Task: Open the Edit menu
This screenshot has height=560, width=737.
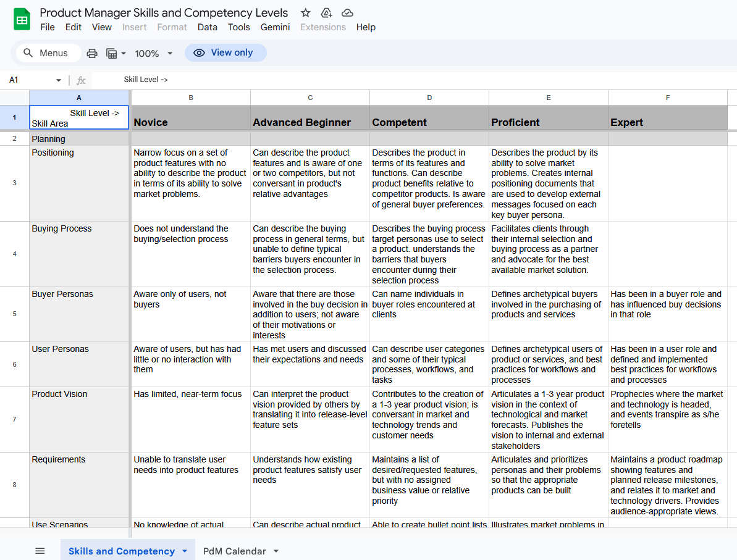Action: [74, 27]
